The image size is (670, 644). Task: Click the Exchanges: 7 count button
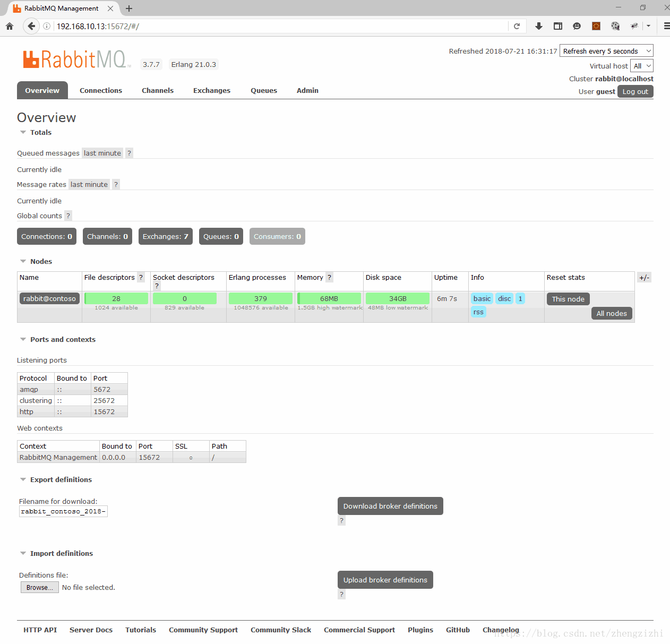pyautogui.click(x=166, y=236)
